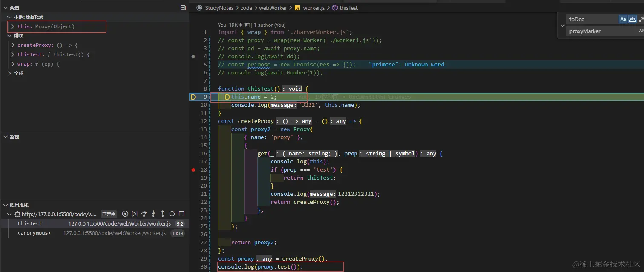Click the bug icon of debug session

click(x=17, y=215)
